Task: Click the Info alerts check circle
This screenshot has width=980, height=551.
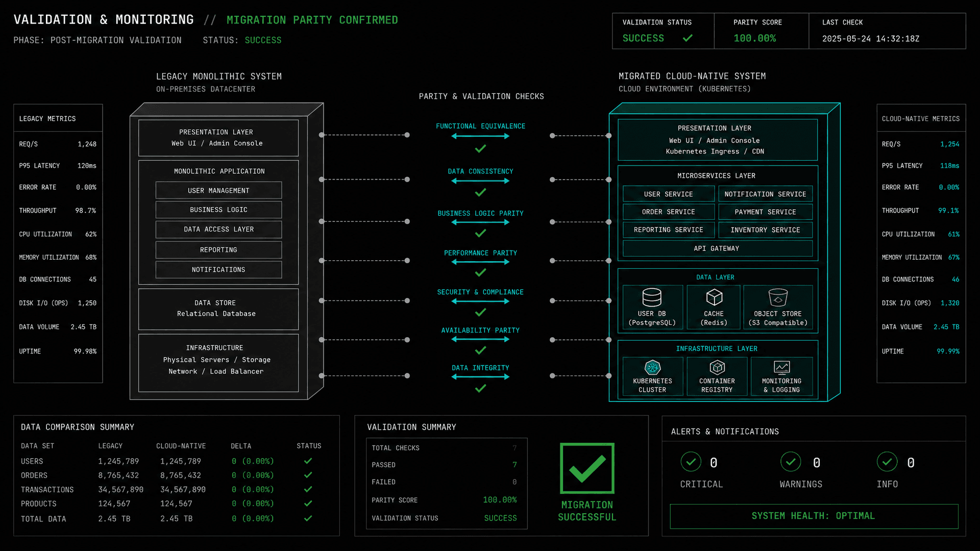Action: pos(887,462)
